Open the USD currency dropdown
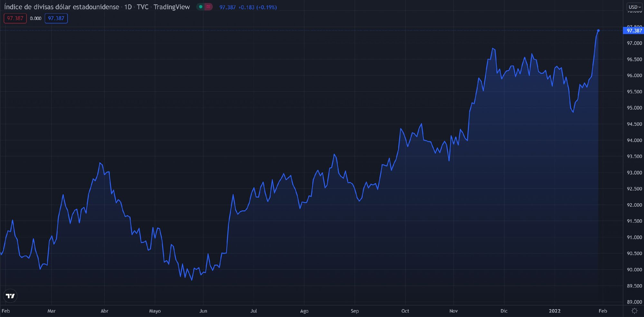644x317 pixels. pos(635,7)
